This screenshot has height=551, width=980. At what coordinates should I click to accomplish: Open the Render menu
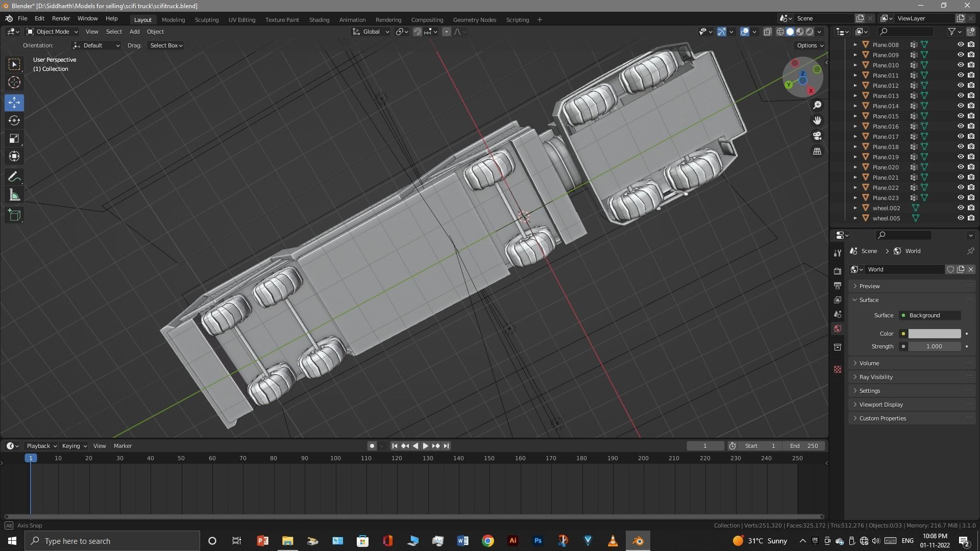61,18
